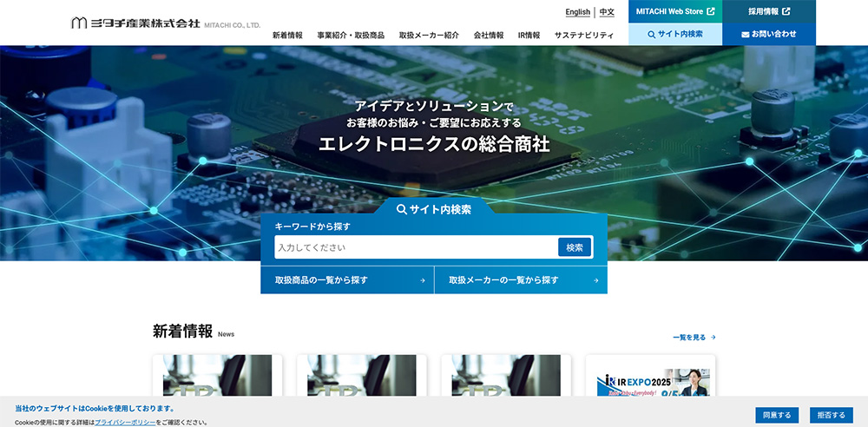Open 事業紹介・取扱商品 navigation menu
This screenshot has height=427, width=868.
[x=351, y=36]
